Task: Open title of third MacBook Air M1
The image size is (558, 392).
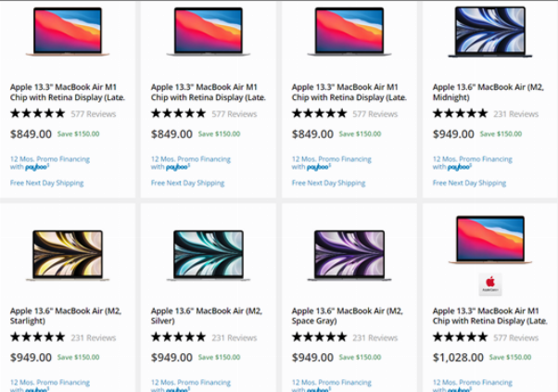Action: click(349, 92)
